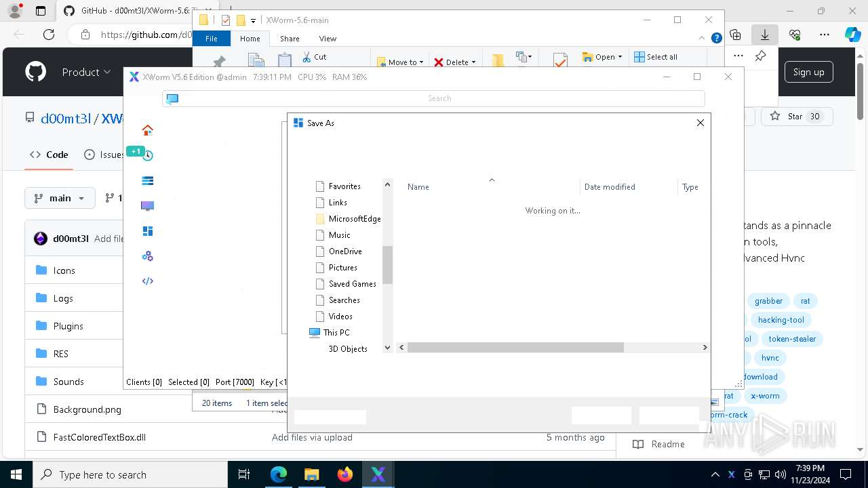Click the Windows taskbar search box
868x488 pixels.
[130, 474]
